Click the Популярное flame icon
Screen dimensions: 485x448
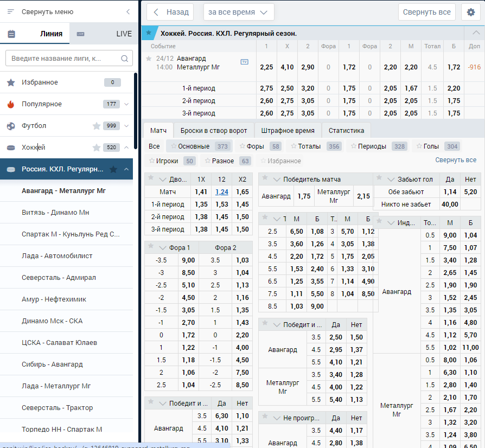coord(11,104)
